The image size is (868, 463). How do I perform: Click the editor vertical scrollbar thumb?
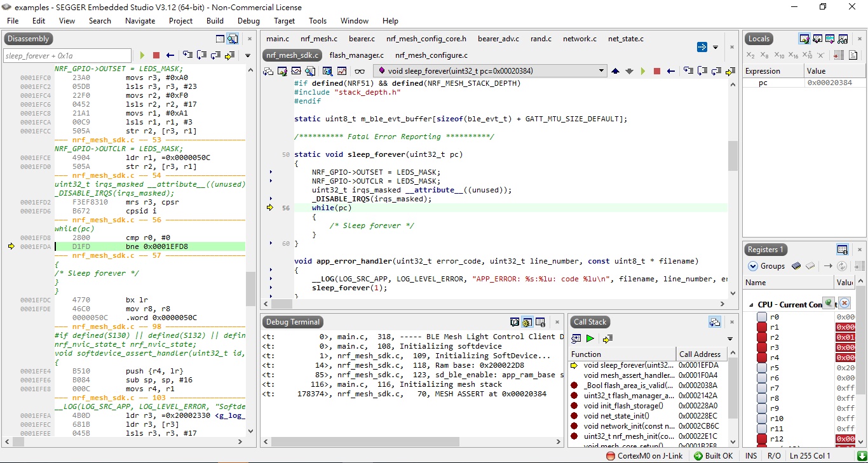733,156
